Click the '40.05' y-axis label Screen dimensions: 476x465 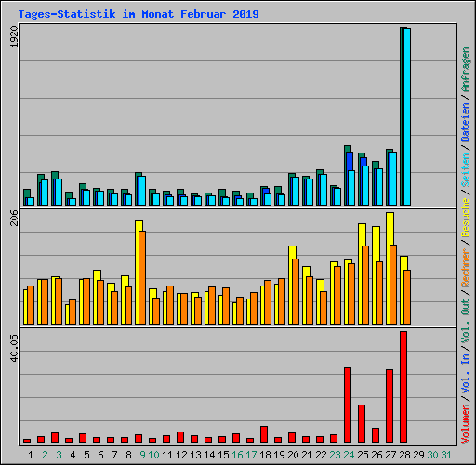[x=15, y=348]
